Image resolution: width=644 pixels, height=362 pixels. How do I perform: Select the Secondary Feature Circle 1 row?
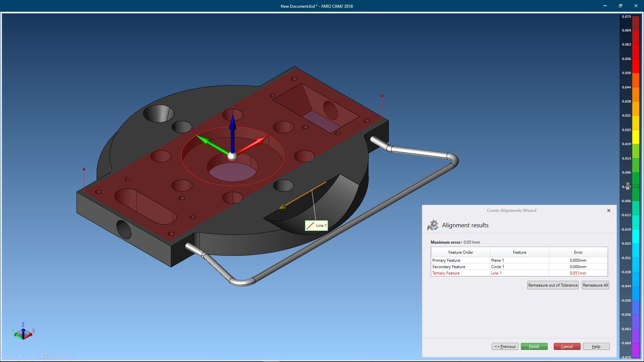[x=519, y=267]
